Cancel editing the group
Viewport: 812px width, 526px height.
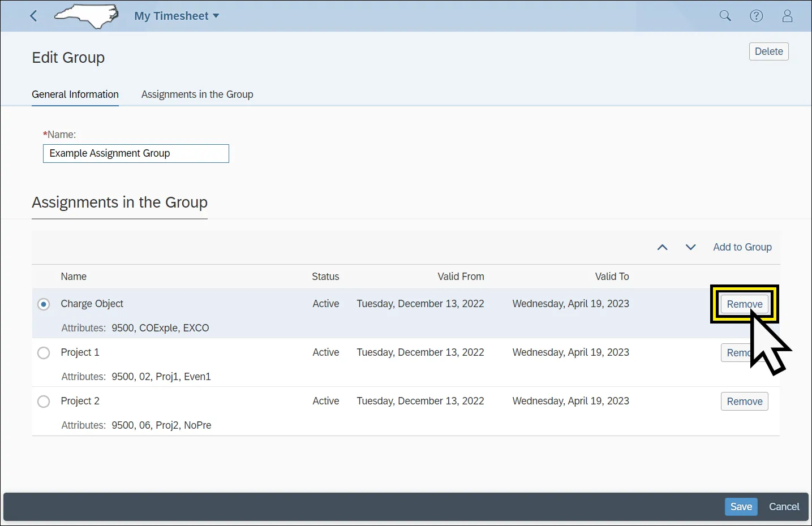(784, 507)
